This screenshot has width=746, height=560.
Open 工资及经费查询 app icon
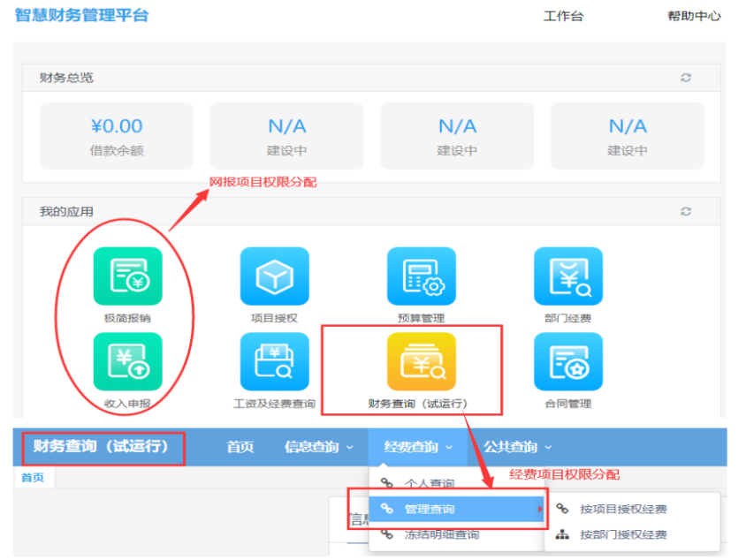tap(274, 361)
